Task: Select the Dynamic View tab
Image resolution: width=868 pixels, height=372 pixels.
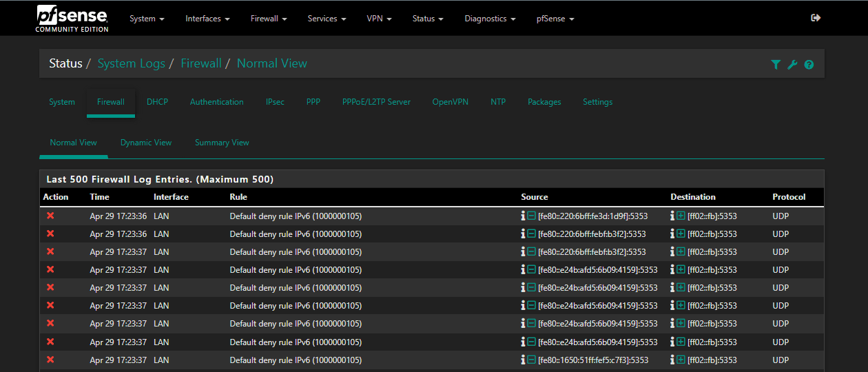Action: pos(146,143)
